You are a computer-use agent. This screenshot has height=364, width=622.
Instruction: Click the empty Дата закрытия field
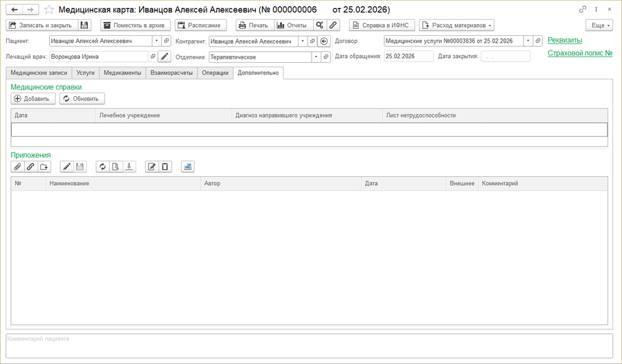(x=505, y=57)
